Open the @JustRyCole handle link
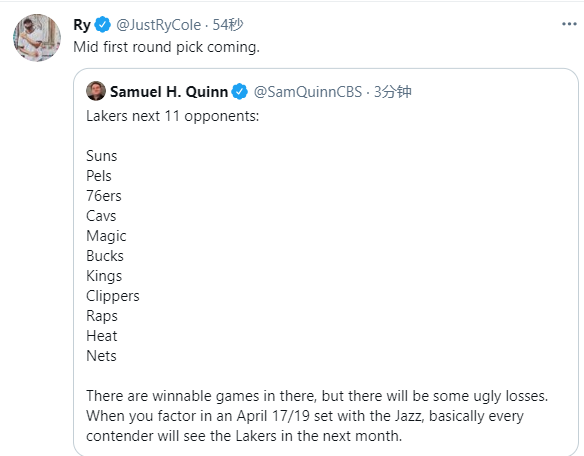This screenshot has width=584, height=456. point(159,25)
